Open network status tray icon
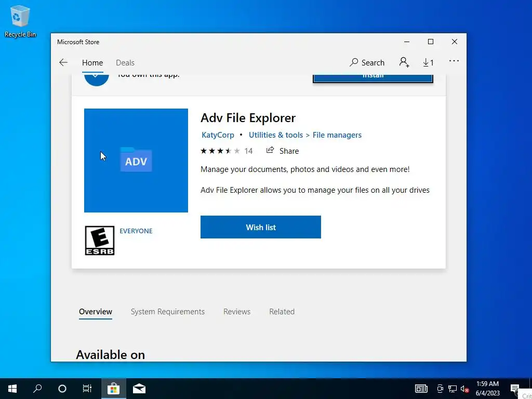This screenshot has height=399, width=532. tap(453, 389)
